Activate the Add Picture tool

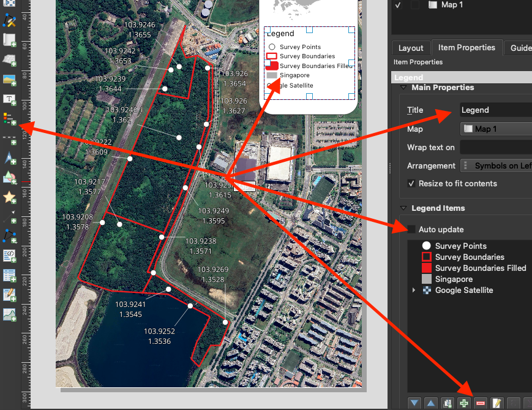click(9, 80)
